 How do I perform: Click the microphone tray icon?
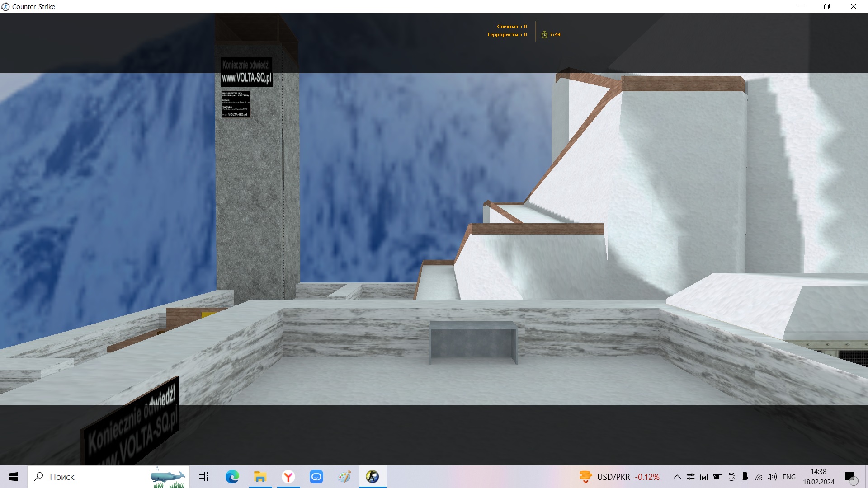[x=745, y=477]
